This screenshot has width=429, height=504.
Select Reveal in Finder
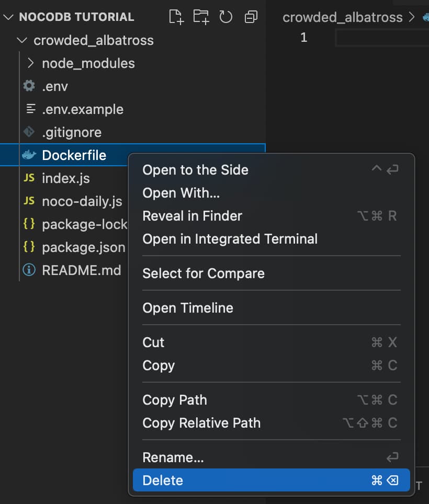point(272,216)
